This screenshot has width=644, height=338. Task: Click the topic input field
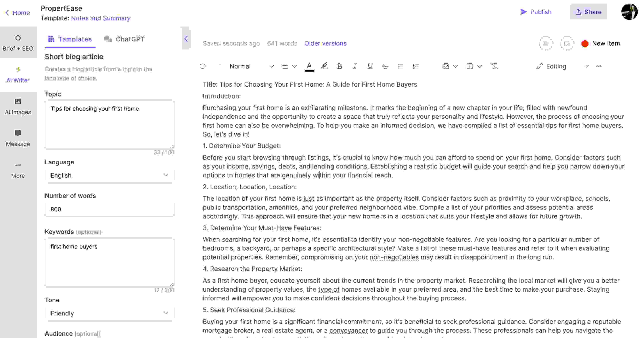point(109,125)
